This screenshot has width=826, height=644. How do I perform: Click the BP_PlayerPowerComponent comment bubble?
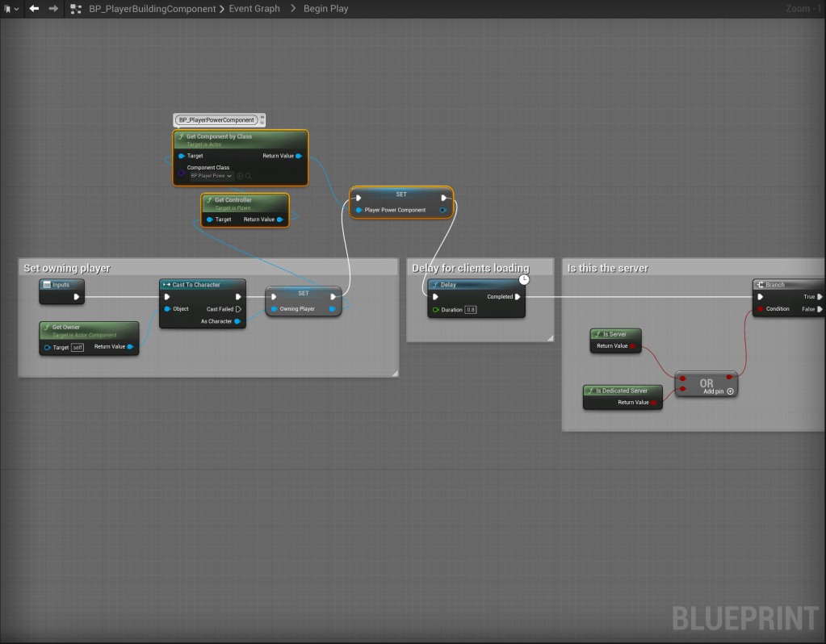(216, 120)
